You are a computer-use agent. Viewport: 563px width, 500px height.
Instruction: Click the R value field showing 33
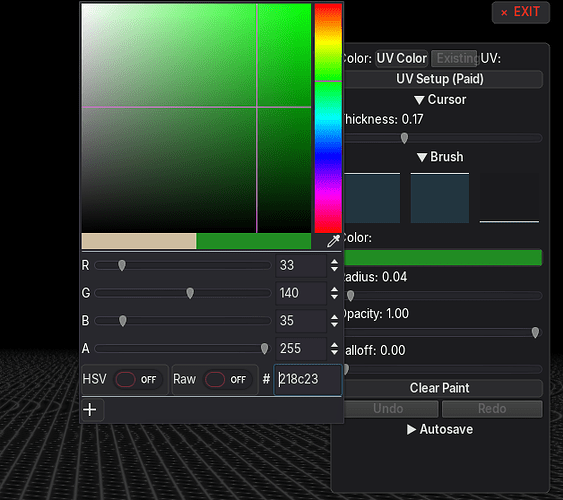click(301, 266)
